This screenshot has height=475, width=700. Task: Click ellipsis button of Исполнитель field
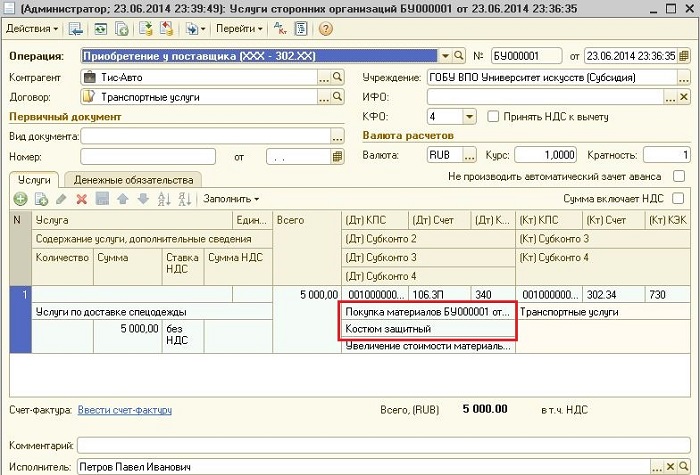click(657, 467)
